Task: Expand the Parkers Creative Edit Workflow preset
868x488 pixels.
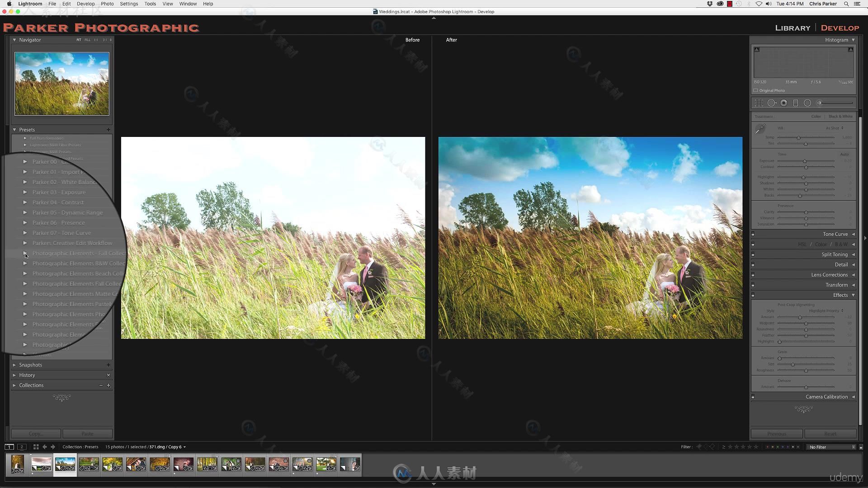Action: 24,243
